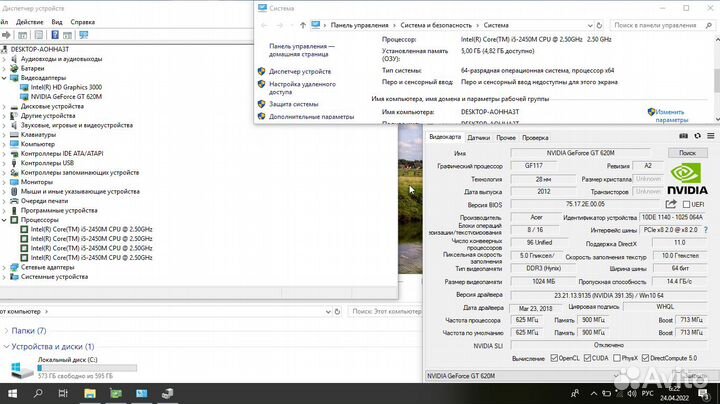The width and height of the screenshot is (720, 404).
Task: Open the Справка menu
Action: (83, 22)
